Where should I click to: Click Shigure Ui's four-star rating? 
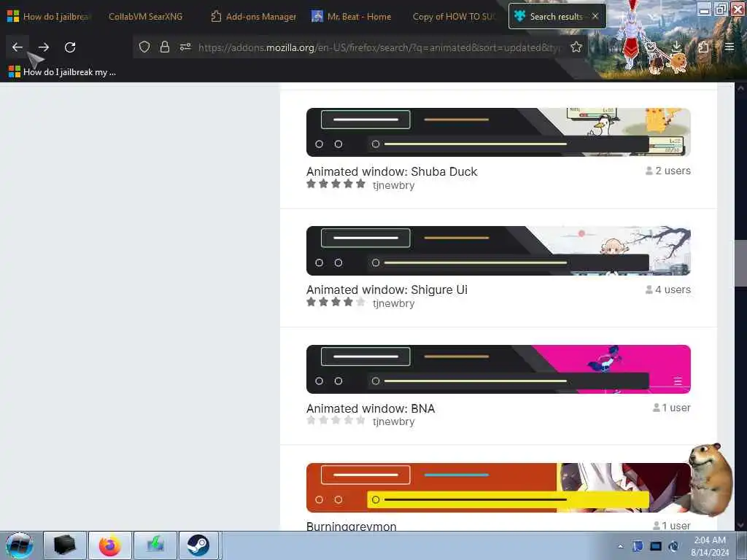tap(336, 302)
